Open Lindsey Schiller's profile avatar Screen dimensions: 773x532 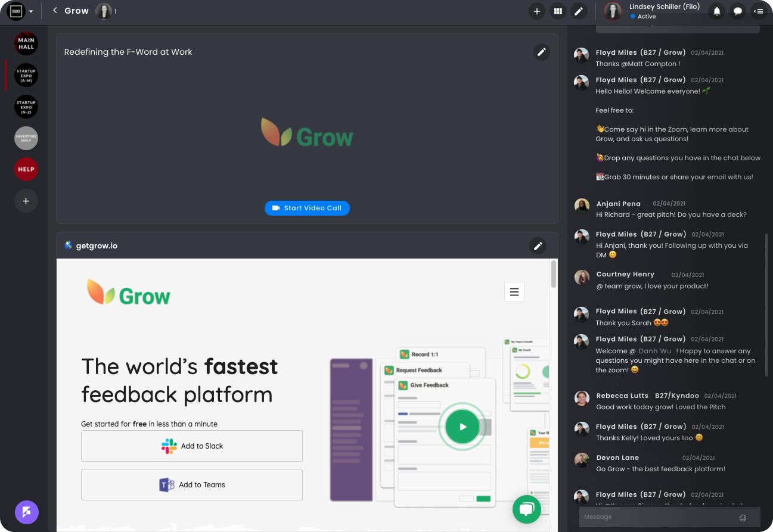click(613, 11)
